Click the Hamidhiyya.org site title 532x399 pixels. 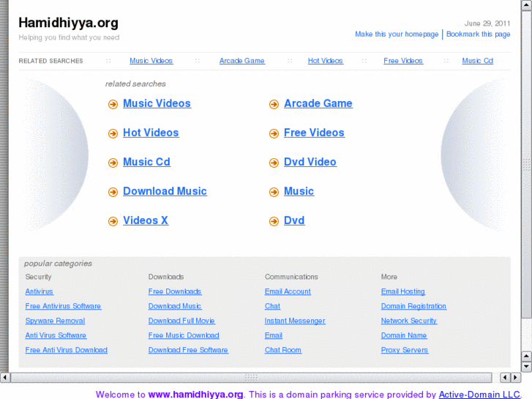point(69,23)
